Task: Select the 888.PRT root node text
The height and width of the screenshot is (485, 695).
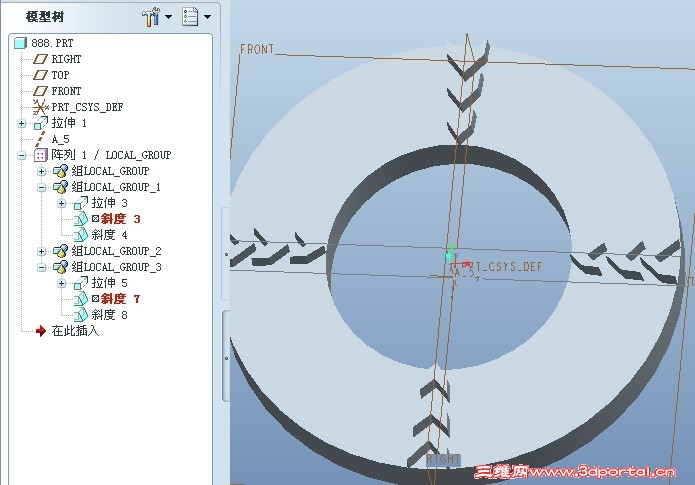Action: pyautogui.click(x=52, y=43)
